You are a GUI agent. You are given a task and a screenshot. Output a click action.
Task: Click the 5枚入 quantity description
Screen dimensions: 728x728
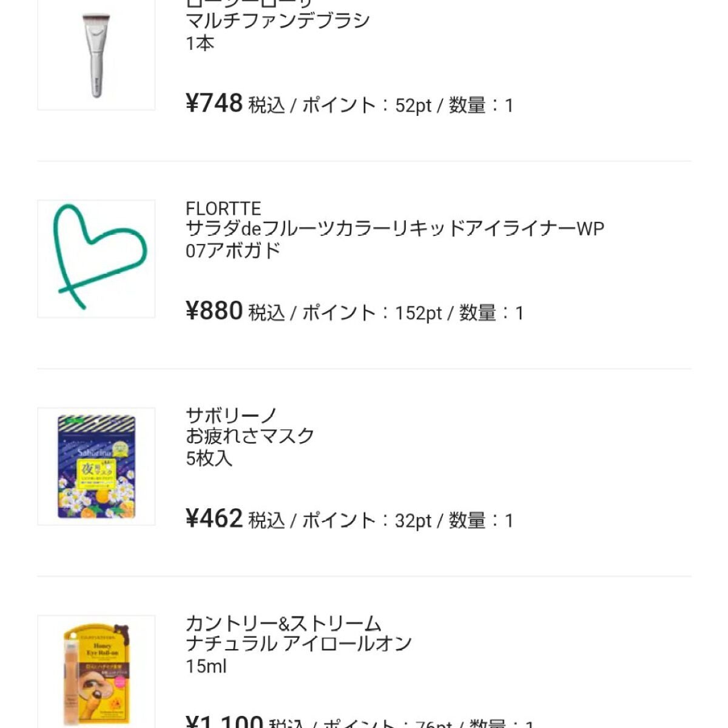(209, 458)
